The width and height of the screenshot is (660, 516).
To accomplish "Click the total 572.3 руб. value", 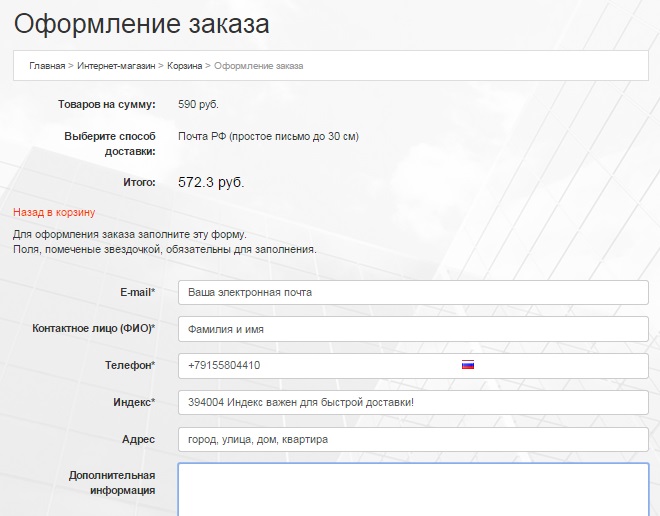I will tap(211, 182).
